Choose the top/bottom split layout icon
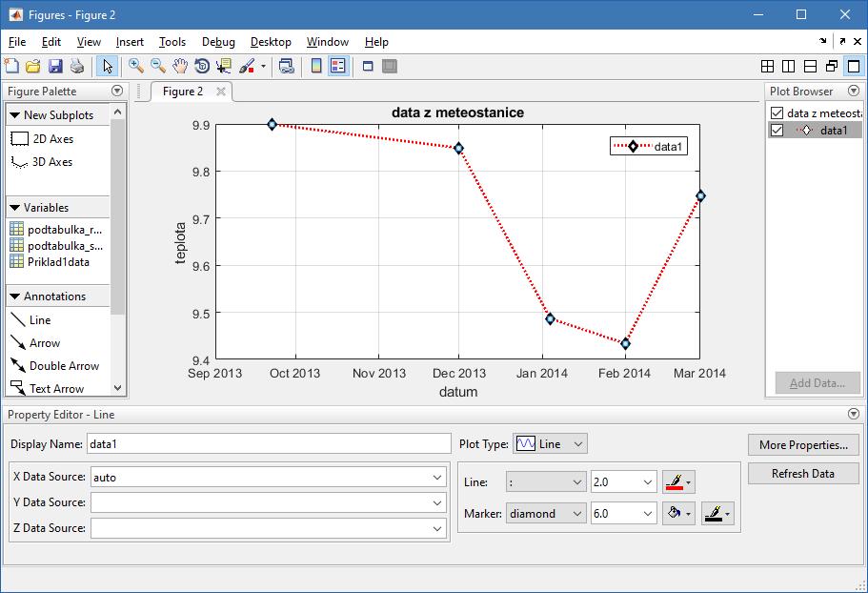This screenshot has width=868, height=593. 810,67
